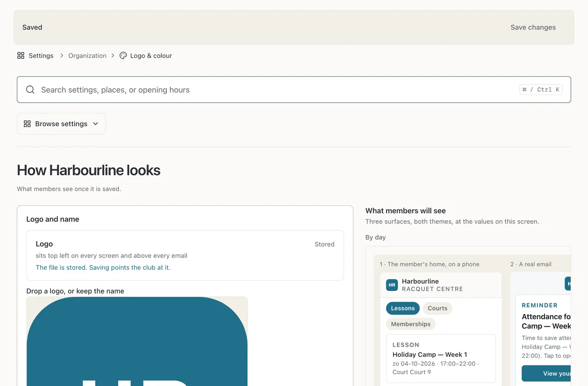The image size is (588, 386).
Task: Expand the Browse settings chevron
Action: click(x=96, y=124)
